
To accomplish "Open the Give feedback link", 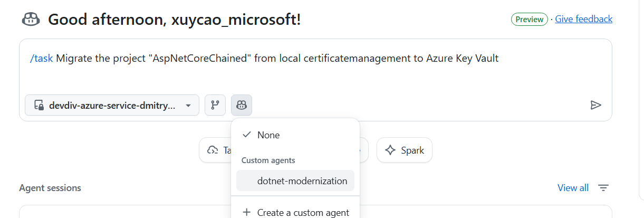I will pyautogui.click(x=583, y=19).
